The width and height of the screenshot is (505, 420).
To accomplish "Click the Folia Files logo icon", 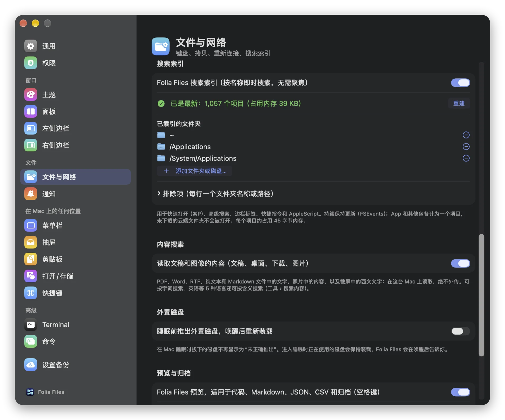I will (x=30, y=392).
